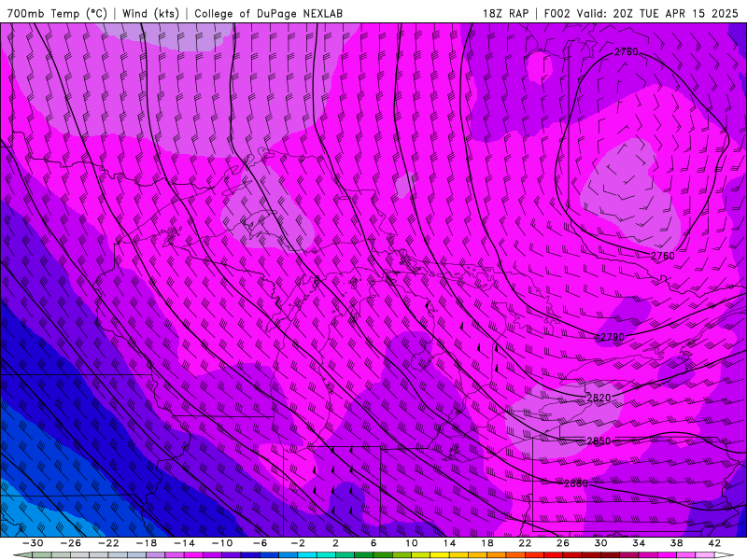Screen dimensions: 747x560
Task: Click the 34 color scale label
Action: point(639,543)
